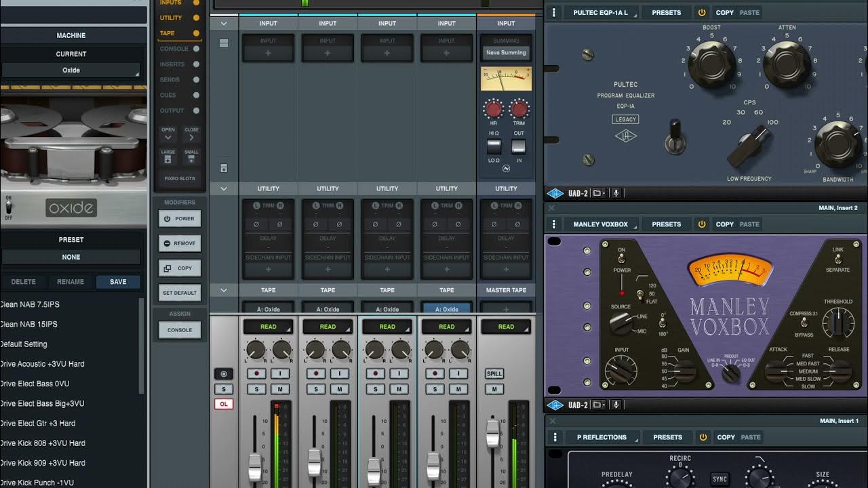The image size is (868, 488).
Task: Open the CURRENT machine Oxide dropdown
Action: tap(71, 70)
